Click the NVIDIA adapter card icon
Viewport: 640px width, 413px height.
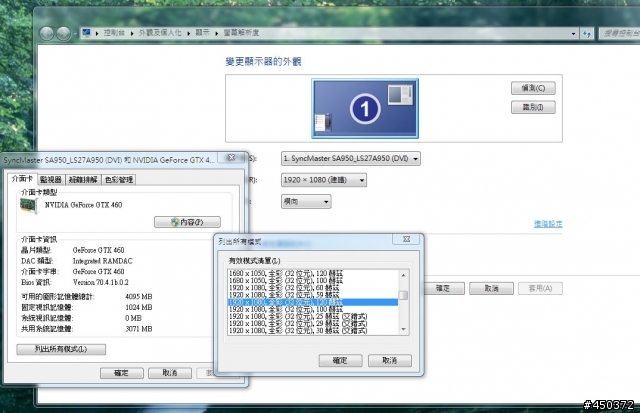pos(29,205)
